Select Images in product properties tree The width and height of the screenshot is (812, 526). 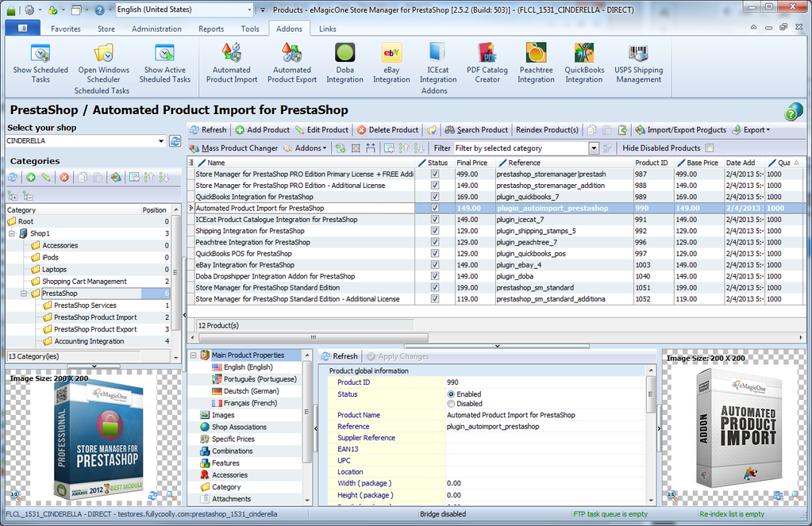coord(223,415)
